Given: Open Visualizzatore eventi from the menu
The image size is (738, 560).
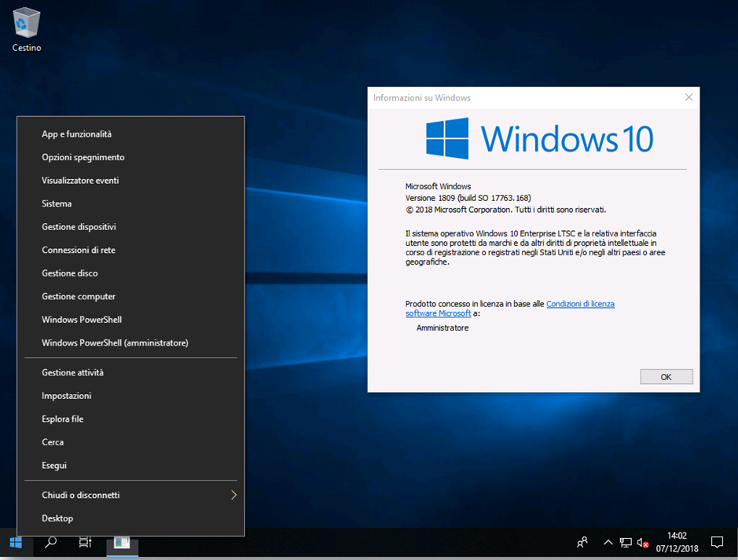Looking at the screenshot, I should (x=130, y=180).
